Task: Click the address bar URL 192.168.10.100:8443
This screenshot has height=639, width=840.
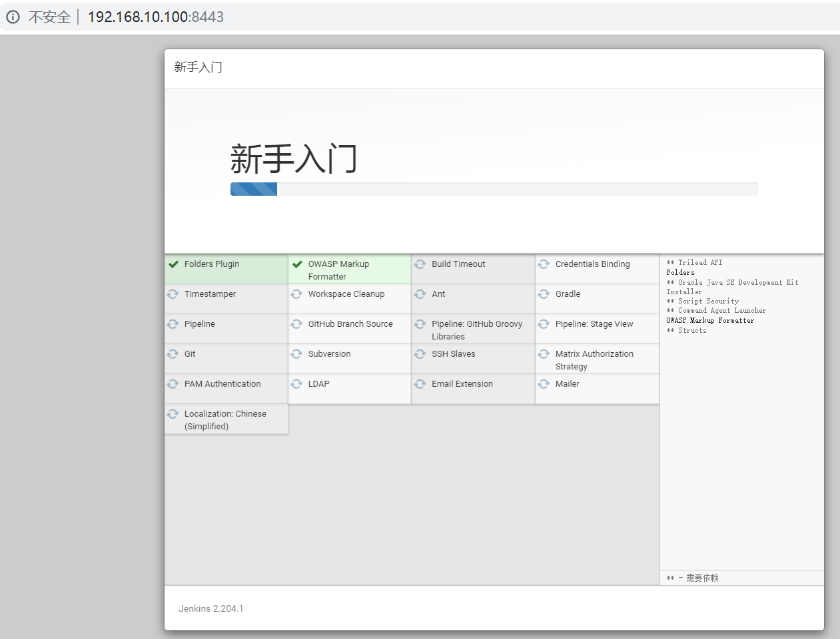Action: click(x=156, y=17)
